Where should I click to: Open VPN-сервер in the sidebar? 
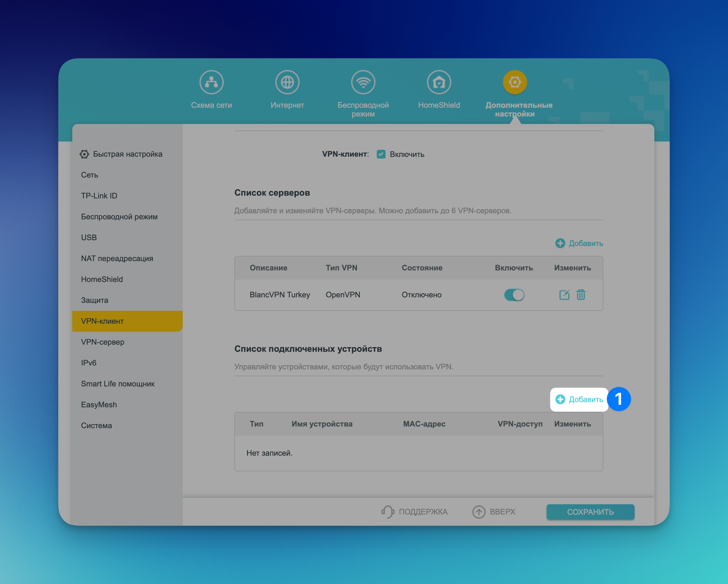103,342
